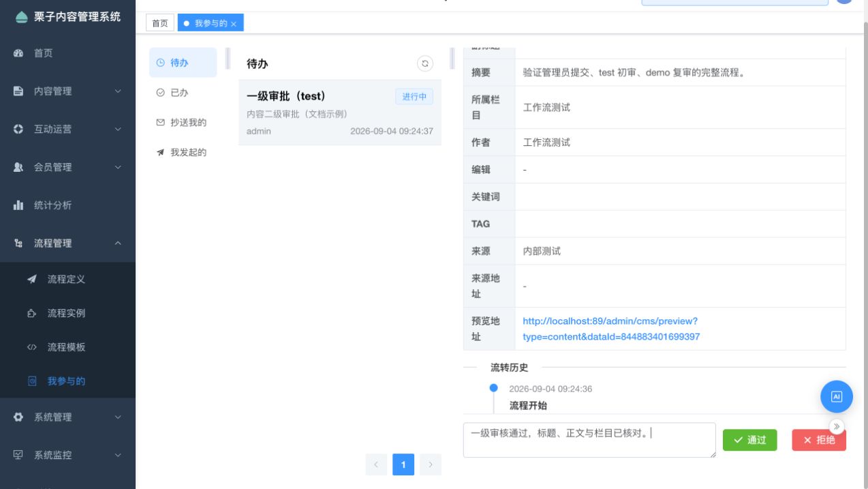Screen dimensions: 868x489
Task: Click the 栗子内容管理系统 logo icon
Action: coord(22,16)
